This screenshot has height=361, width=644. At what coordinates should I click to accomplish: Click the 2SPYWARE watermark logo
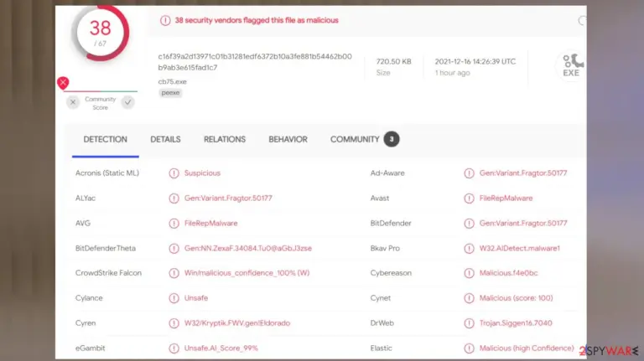609,351
